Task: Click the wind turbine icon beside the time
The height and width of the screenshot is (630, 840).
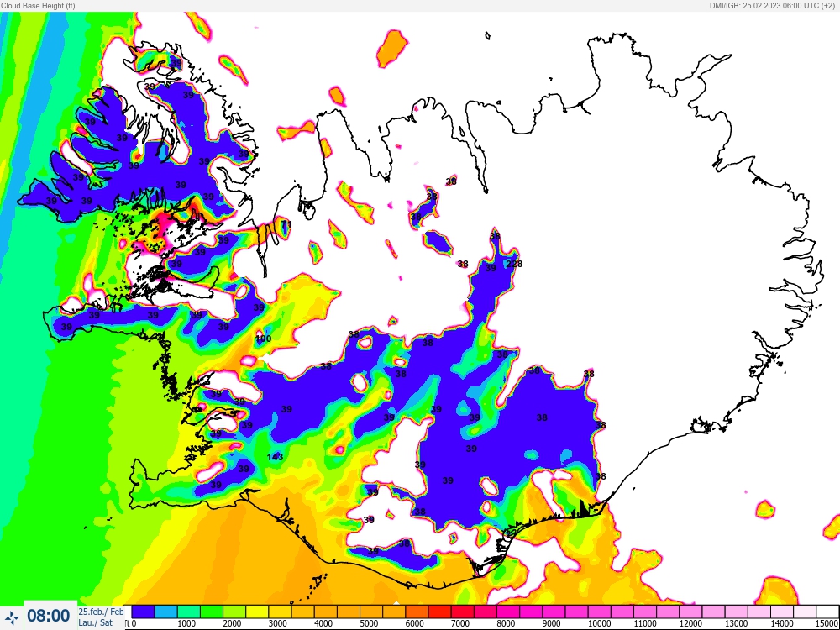Action: (11, 617)
